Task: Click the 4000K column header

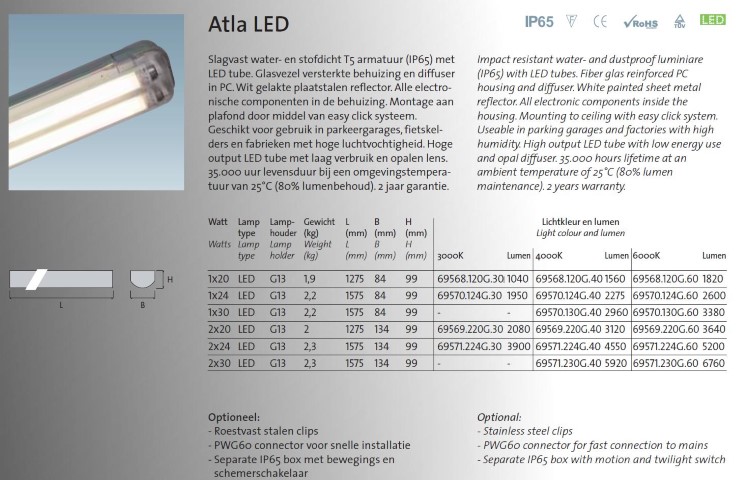Action: point(549,256)
